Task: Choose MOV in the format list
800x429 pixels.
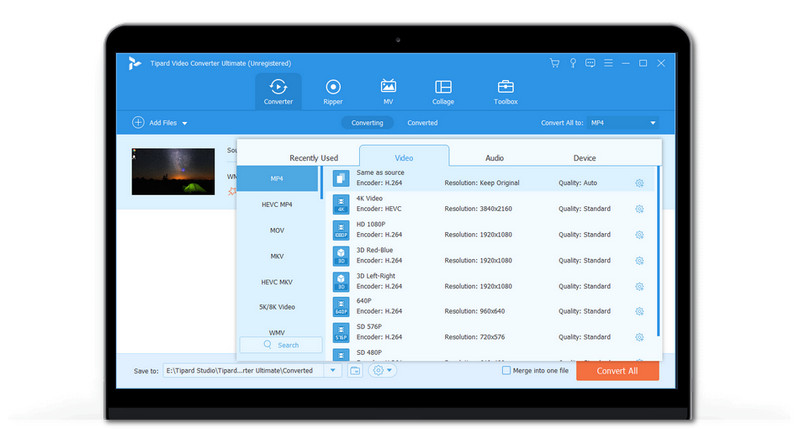Action: coord(278,231)
